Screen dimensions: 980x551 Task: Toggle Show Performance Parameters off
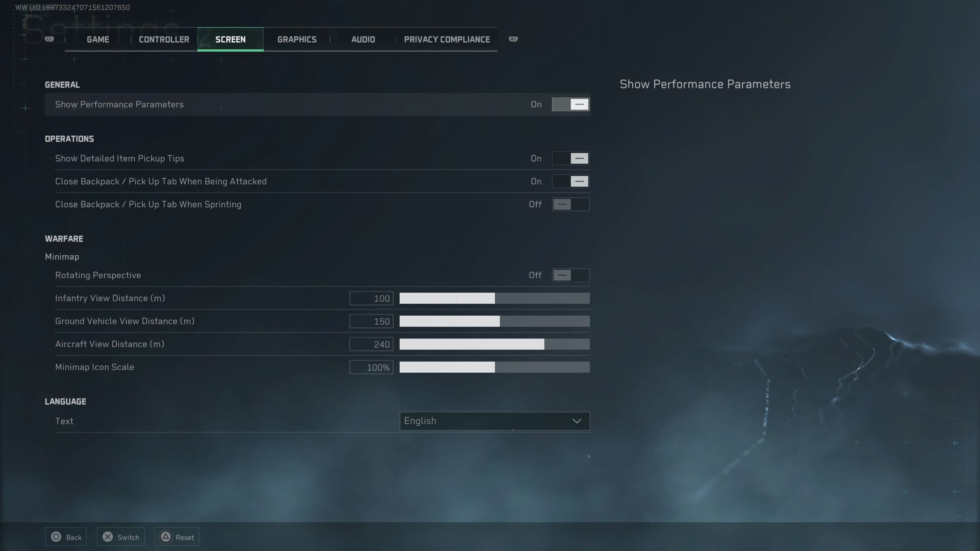click(x=570, y=104)
